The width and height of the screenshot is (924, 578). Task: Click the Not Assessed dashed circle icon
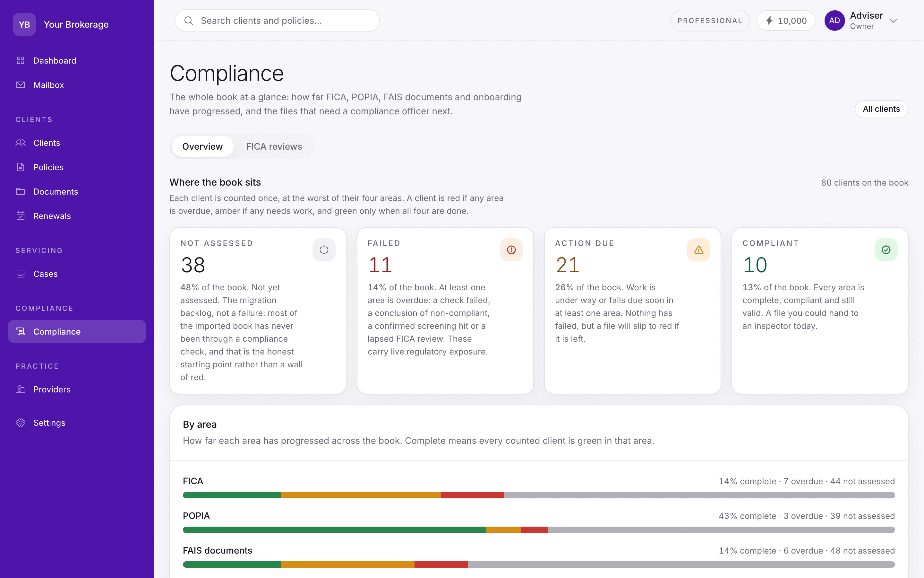324,250
